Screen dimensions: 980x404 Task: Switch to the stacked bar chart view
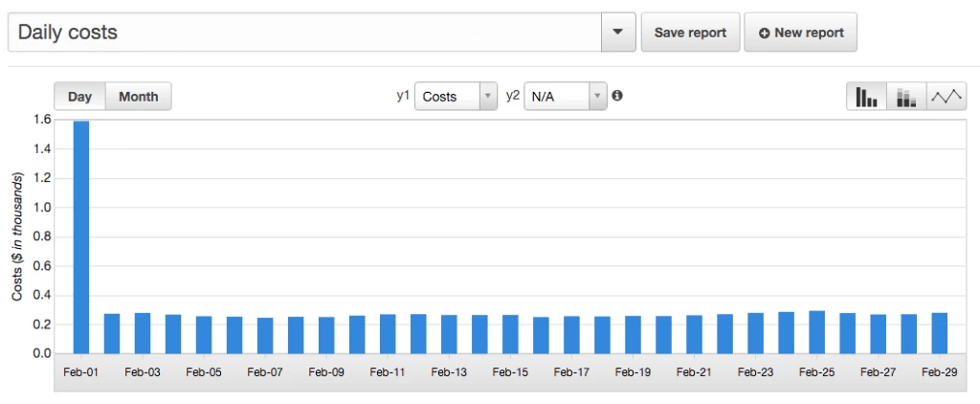[x=906, y=97]
